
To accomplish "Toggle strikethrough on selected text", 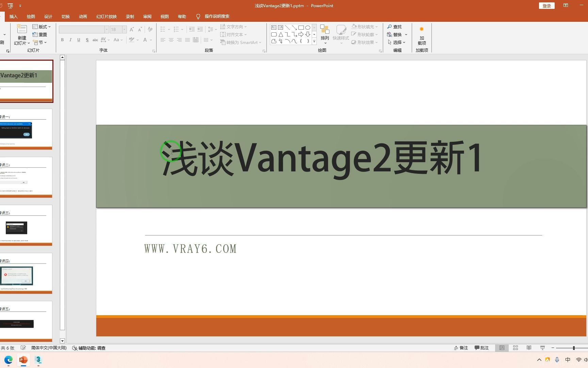I will 95,40.
